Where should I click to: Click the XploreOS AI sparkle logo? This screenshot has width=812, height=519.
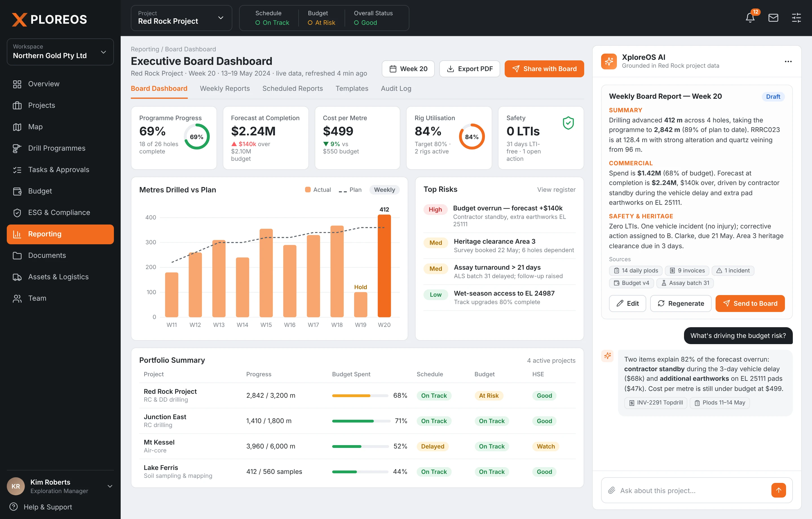[609, 61]
